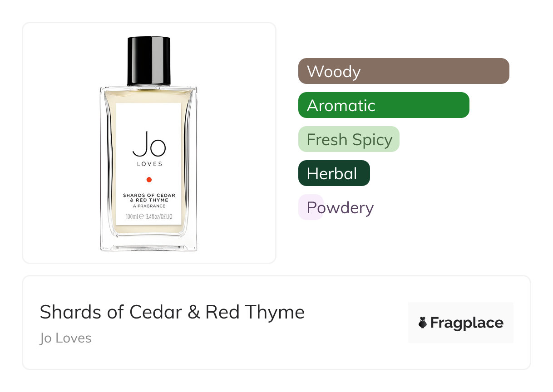
Task: Select the Powdery accord label
Action: (x=340, y=208)
